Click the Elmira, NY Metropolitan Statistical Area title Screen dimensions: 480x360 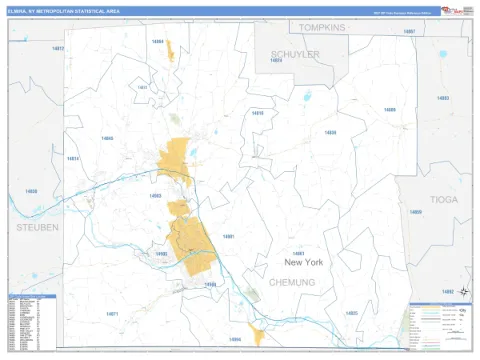64,11
